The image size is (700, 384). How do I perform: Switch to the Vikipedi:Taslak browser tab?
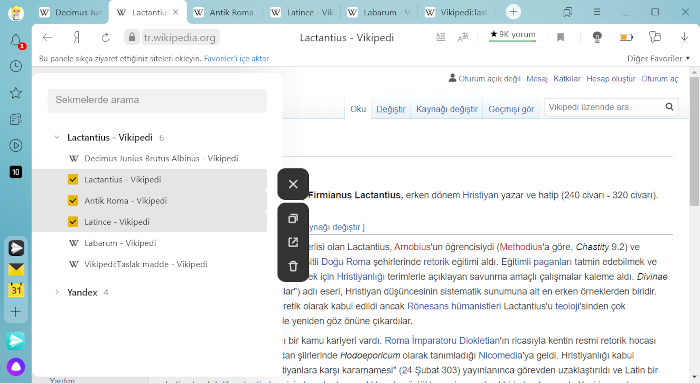456,13
